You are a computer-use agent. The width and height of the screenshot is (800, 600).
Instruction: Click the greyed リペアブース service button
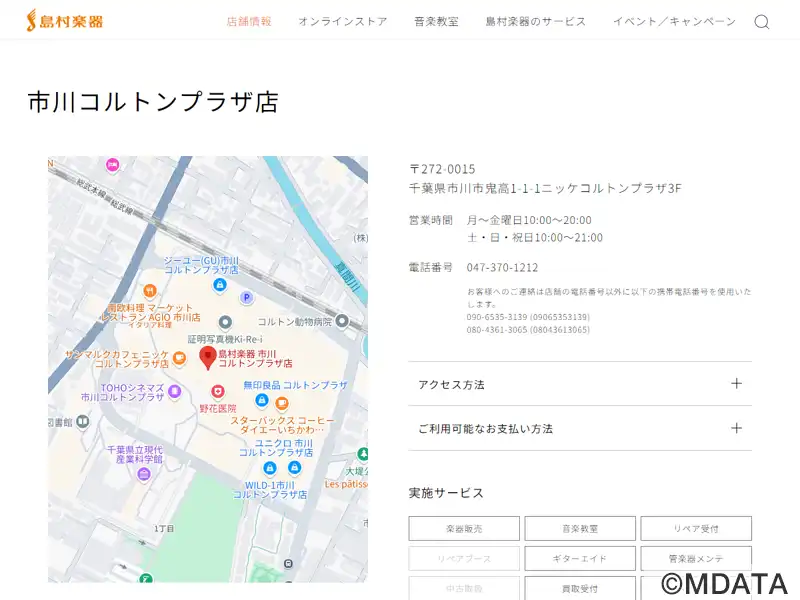[x=464, y=559]
